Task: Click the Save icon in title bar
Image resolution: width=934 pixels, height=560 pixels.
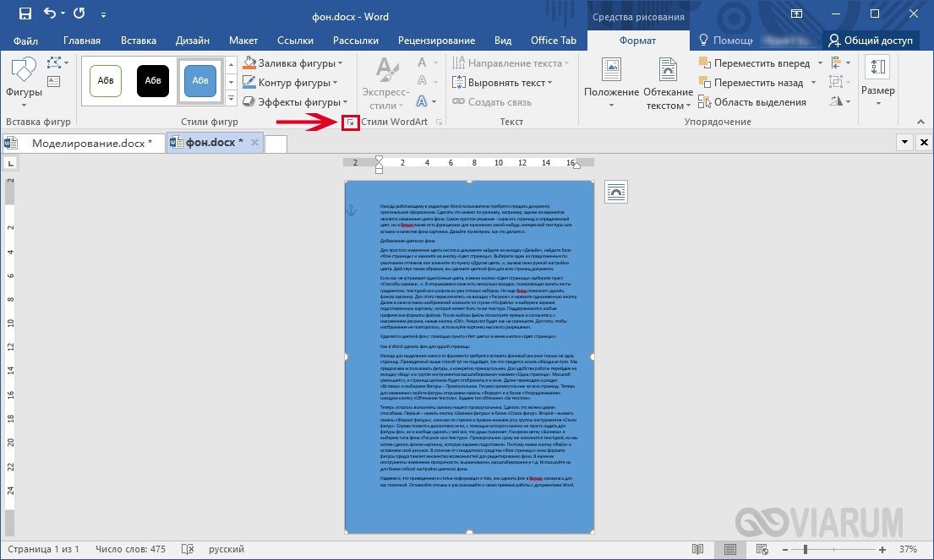Action: [x=25, y=14]
